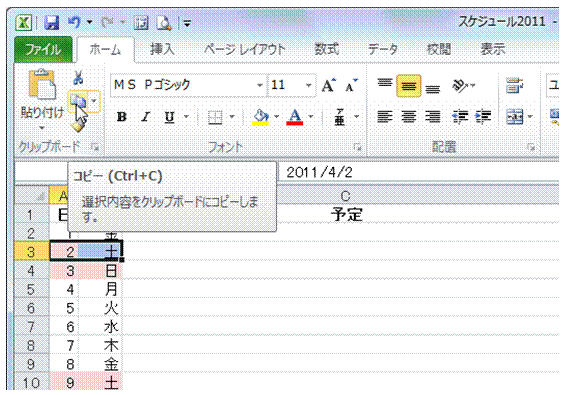Click the Redo button

tap(107, 23)
